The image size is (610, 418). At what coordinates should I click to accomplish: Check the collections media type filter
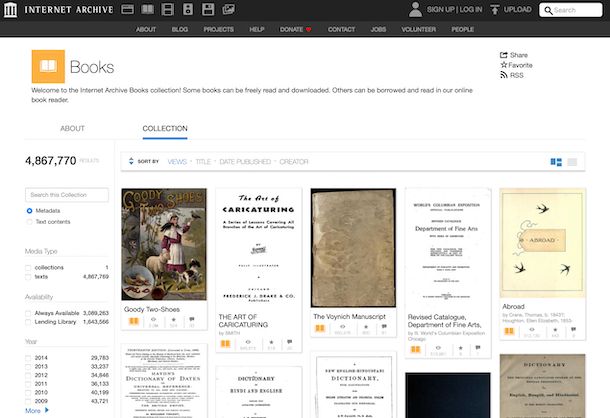pos(28,268)
